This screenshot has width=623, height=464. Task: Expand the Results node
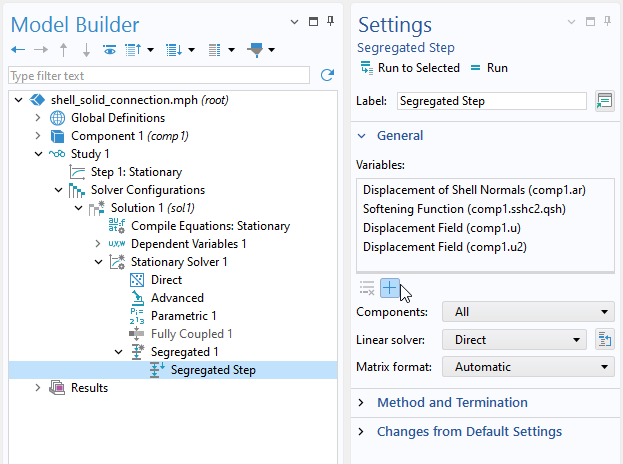click(38, 387)
